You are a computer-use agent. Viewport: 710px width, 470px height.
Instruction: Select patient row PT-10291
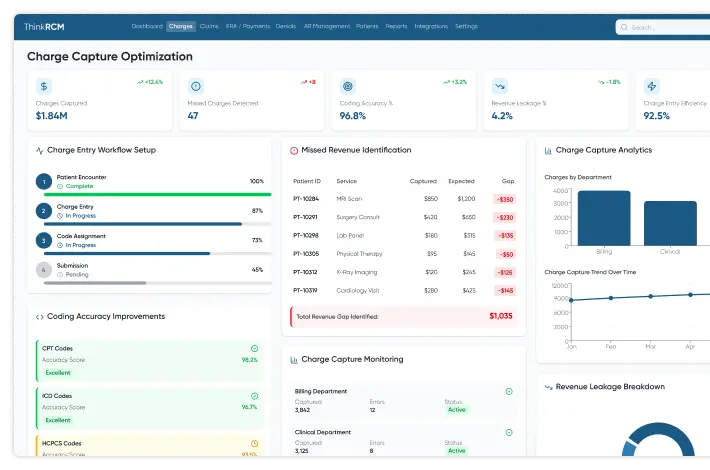[404, 217]
